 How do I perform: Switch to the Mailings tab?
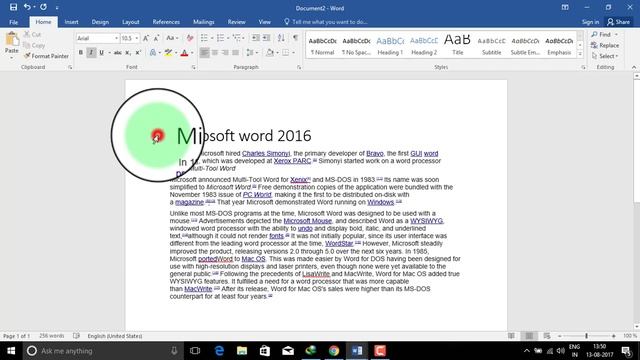coord(203,22)
